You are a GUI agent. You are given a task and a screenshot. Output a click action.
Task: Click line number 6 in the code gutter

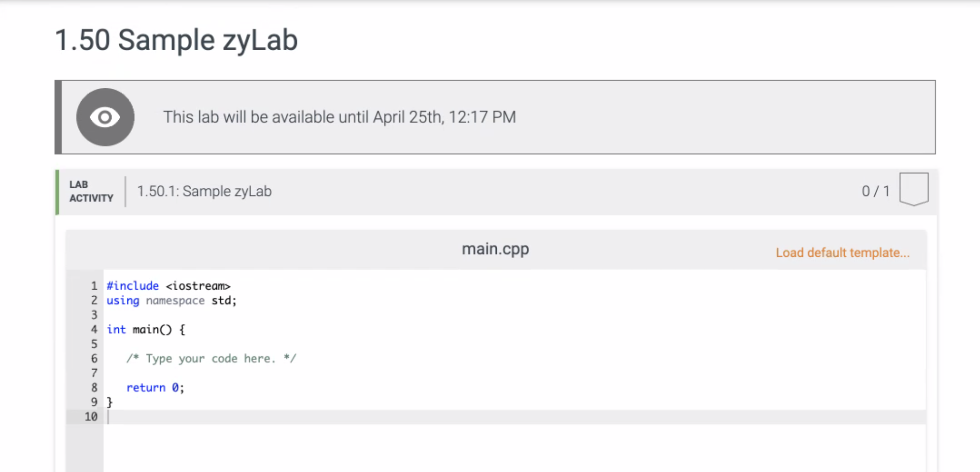coord(94,359)
